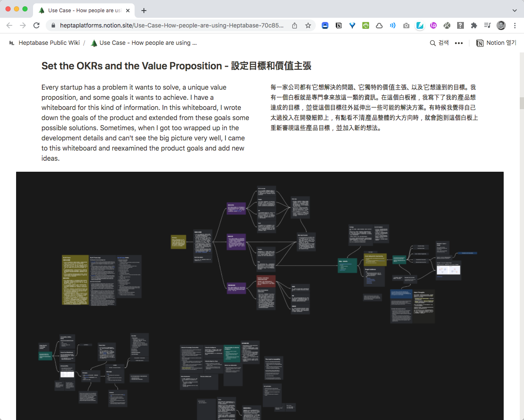Open the OKR whiteboard image

pyautogui.click(x=260, y=296)
